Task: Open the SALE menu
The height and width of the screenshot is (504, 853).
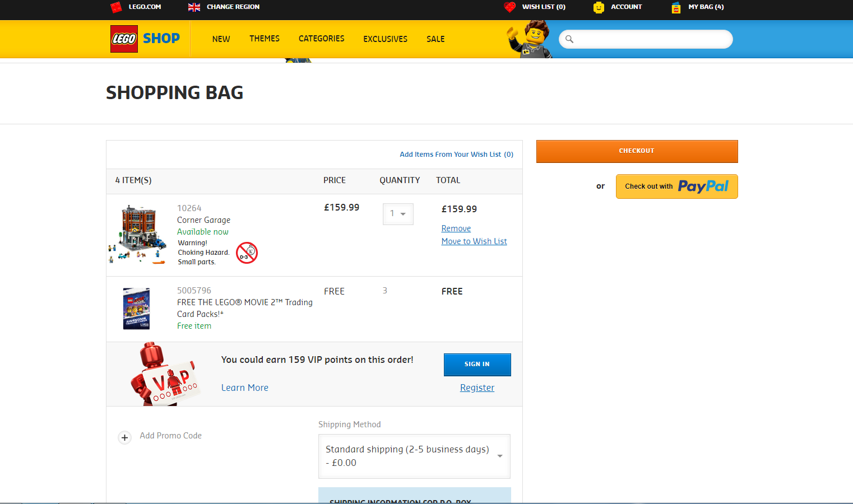Action: 435,39
